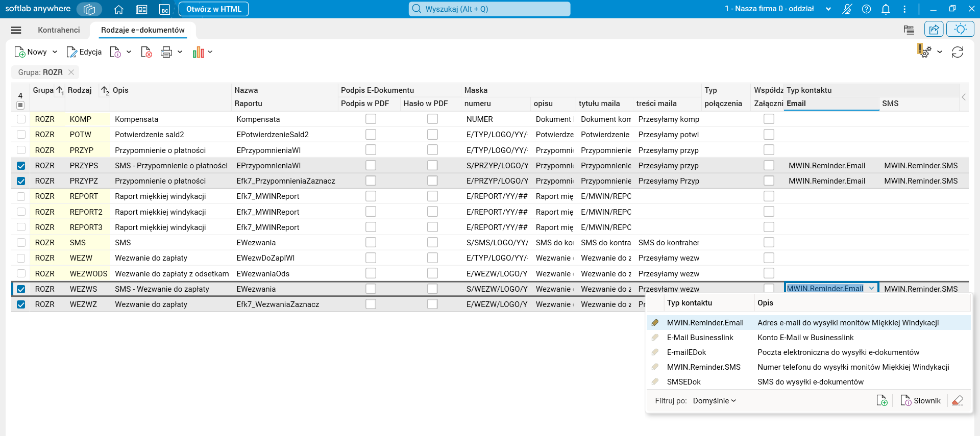Tick the row selection checkbox for KOMP
Image resolution: width=980 pixels, height=436 pixels.
pos(21,119)
